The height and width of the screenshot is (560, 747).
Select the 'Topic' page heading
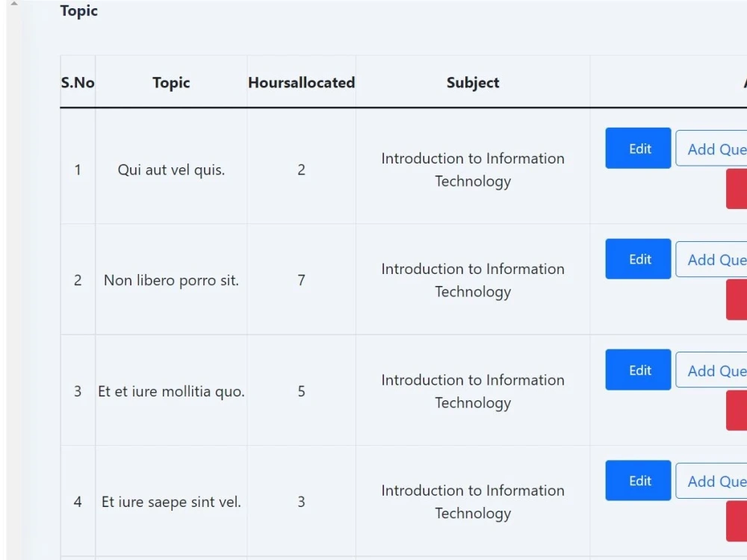pos(78,10)
